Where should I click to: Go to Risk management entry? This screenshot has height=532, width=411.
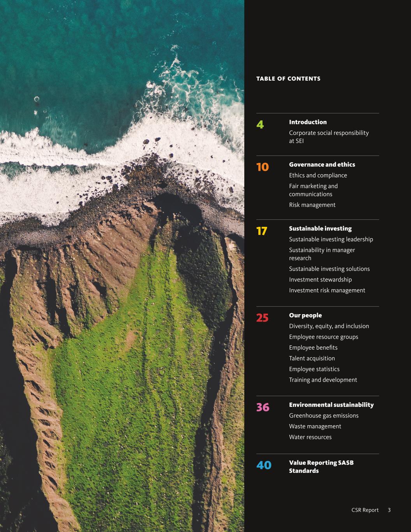(312, 205)
